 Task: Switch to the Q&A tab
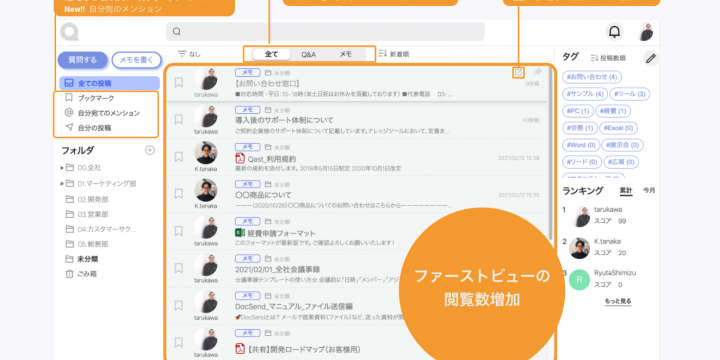(309, 54)
